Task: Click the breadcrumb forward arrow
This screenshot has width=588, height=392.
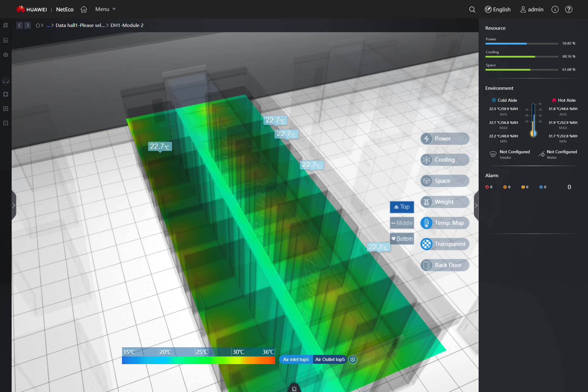Action: [28, 25]
